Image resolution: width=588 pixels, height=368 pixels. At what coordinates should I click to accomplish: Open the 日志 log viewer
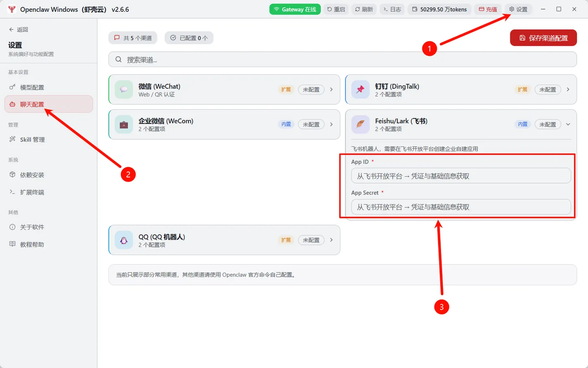[392, 9]
